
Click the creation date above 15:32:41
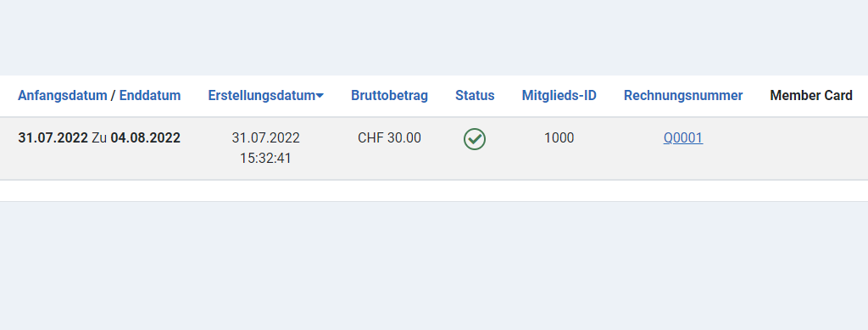pos(265,138)
